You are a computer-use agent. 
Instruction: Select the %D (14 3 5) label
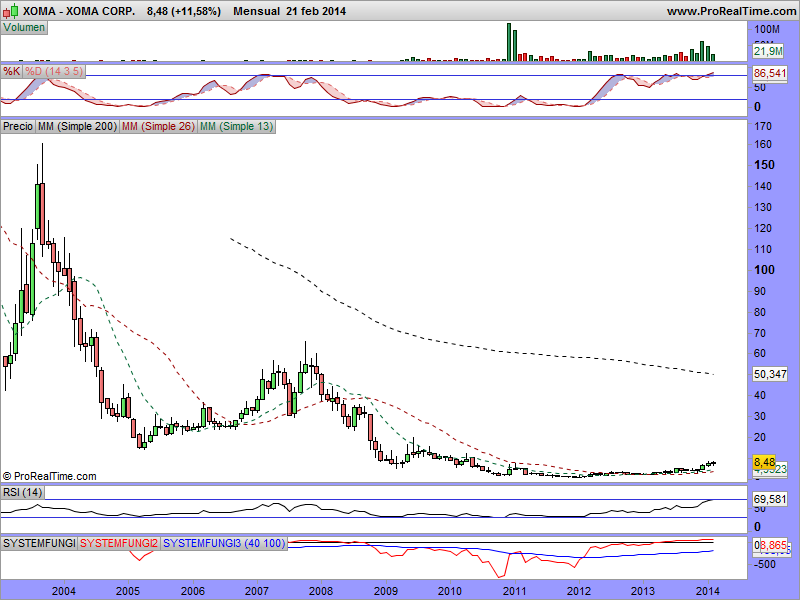point(54,71)
